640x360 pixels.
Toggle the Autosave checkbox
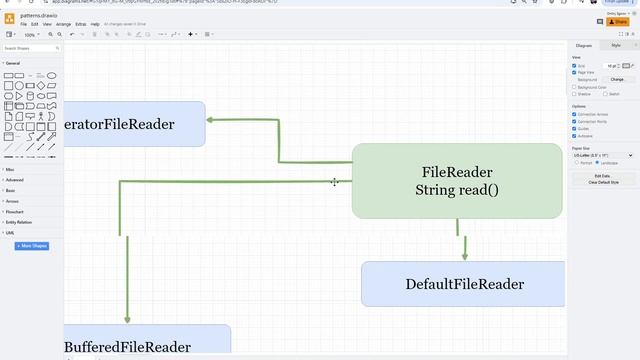pyautogui.click(x=574, y=136)
